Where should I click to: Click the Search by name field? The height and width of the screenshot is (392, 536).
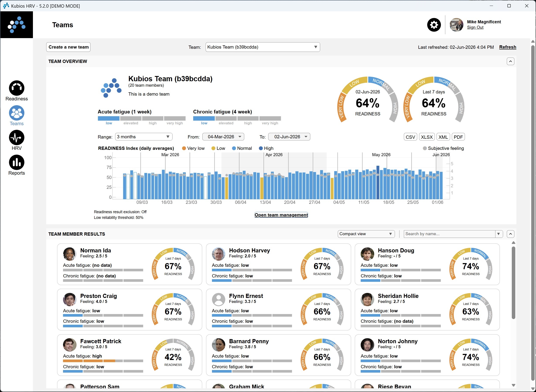(x=449, y=234)
